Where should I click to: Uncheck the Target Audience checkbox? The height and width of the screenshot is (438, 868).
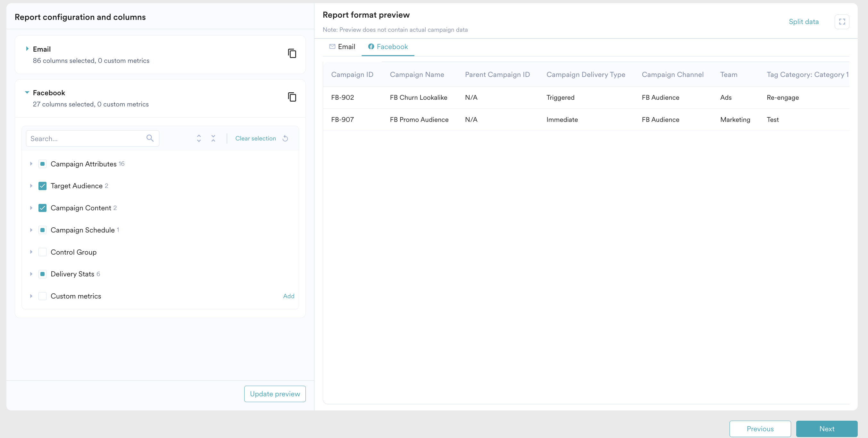tap(42, 186)
